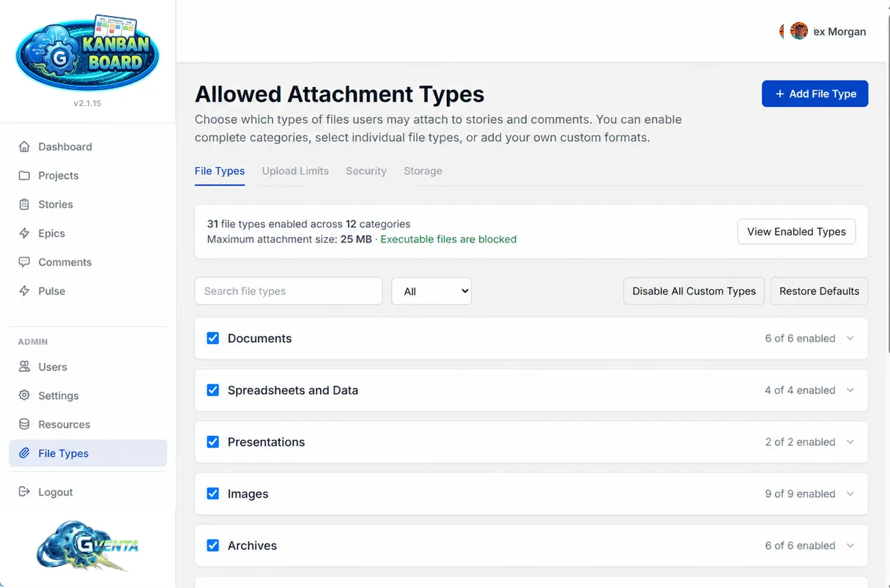Switch to the Security tab
This screenshot has height=588, width=890.
click(366, 171)
